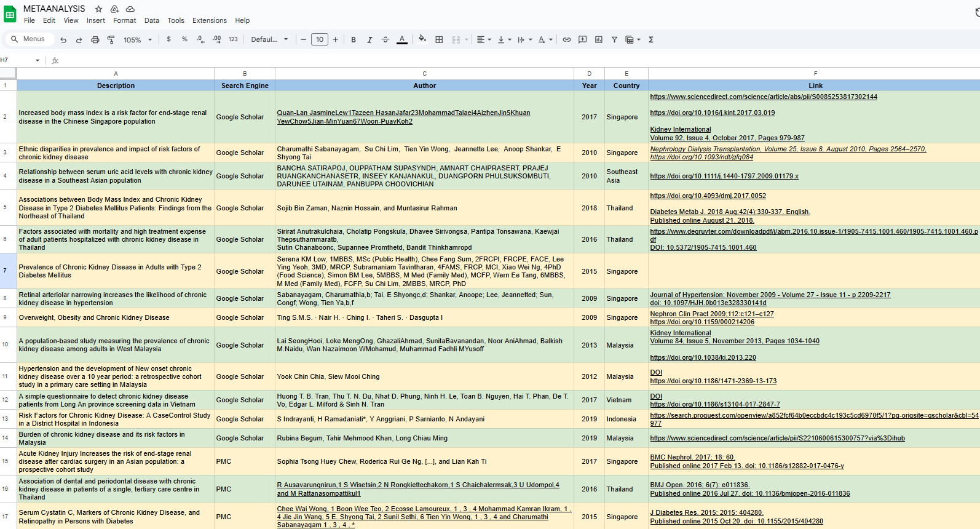Search the Menus box
The width and height of the screenshot is (980, 529).
[x=28, y=39]
